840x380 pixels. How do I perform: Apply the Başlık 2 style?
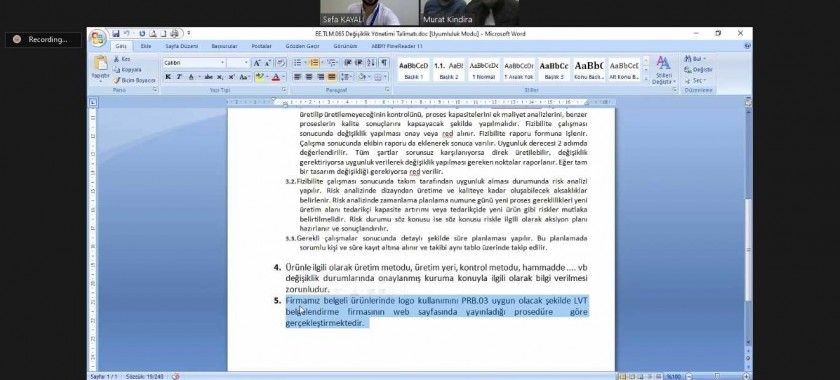tap(448, 70)
